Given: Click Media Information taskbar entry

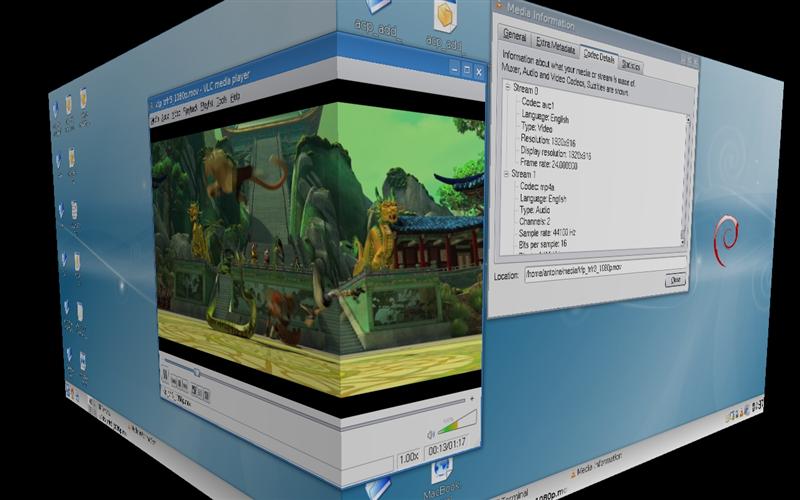Looking at the screenshot, I should pos(596,465).
